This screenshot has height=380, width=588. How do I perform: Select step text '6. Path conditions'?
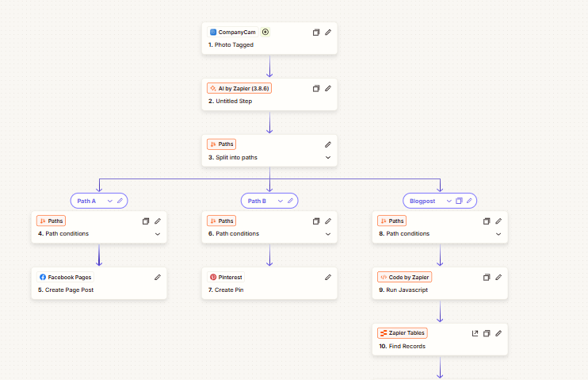234,233
